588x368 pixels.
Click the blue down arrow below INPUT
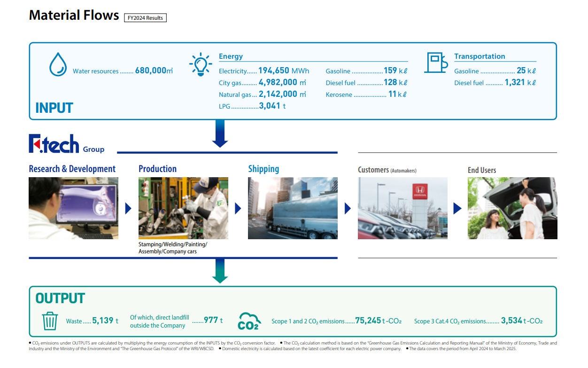click(x=220, y=133)
